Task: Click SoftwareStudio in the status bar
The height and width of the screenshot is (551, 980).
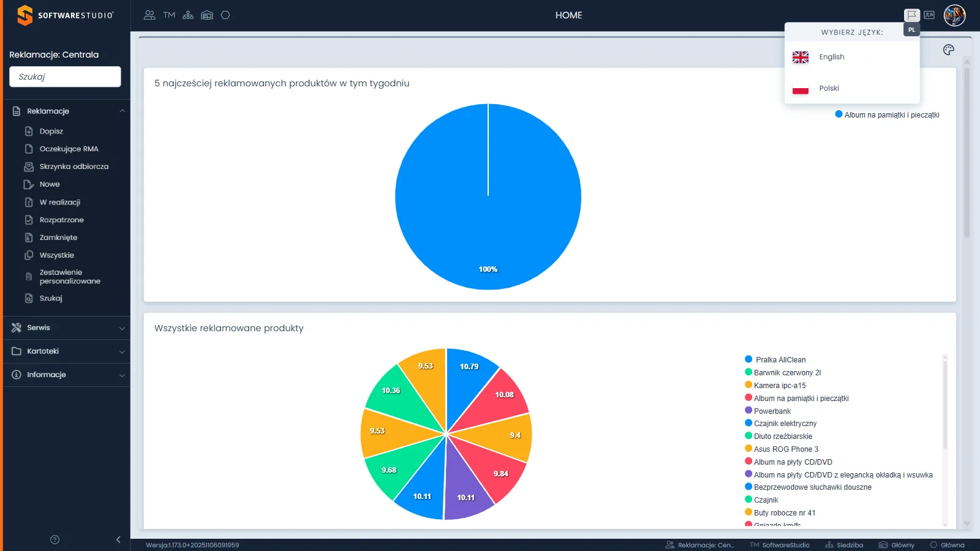Action: tap(780, 545)
